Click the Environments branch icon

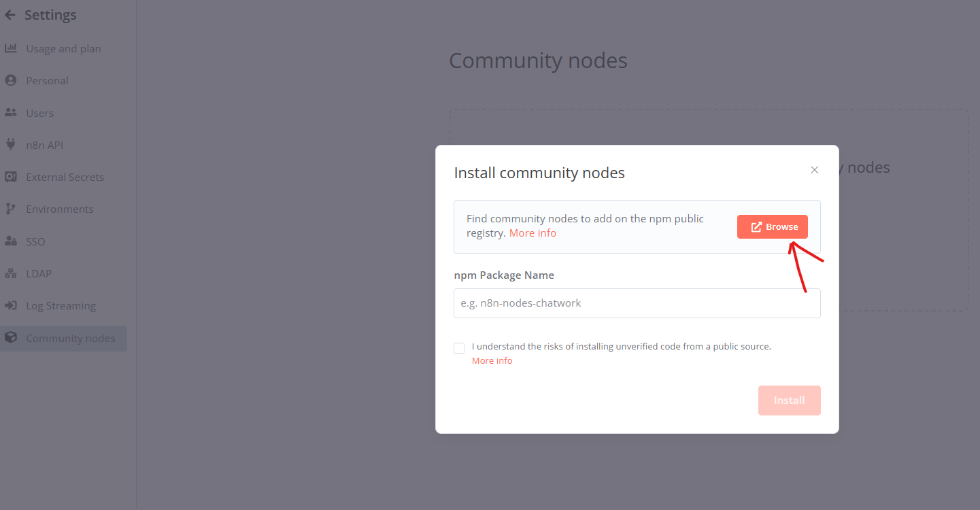coord(11,208)
